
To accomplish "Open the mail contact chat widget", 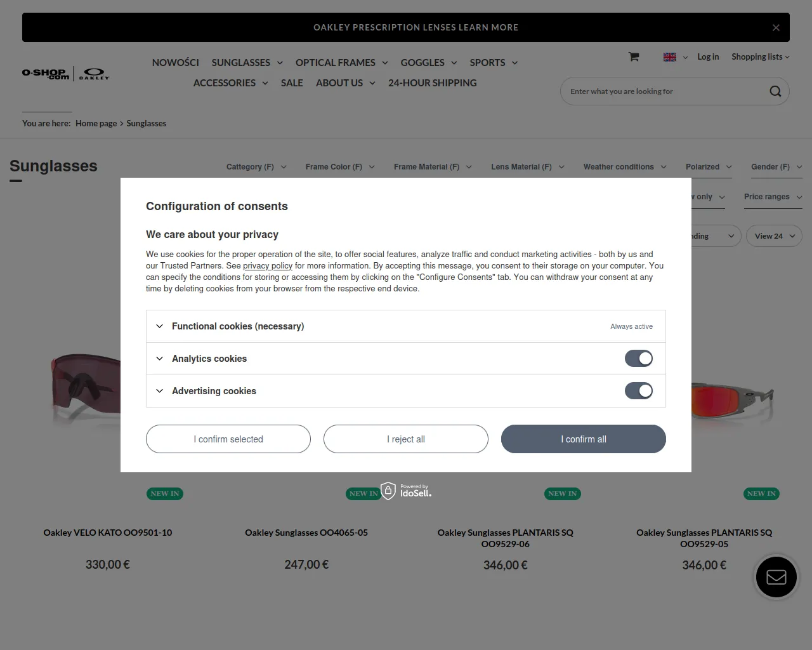I will coord(776,577).
